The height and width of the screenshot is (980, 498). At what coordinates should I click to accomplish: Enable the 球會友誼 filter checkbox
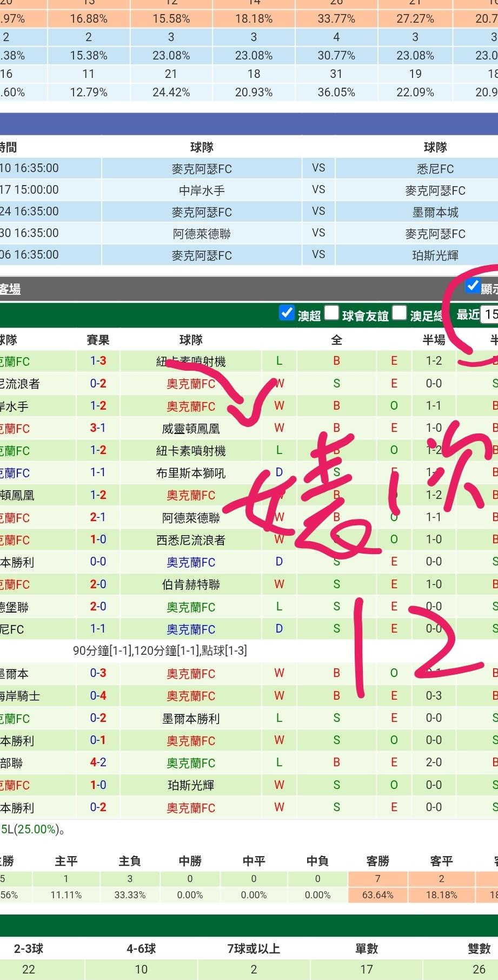[331, 313]
